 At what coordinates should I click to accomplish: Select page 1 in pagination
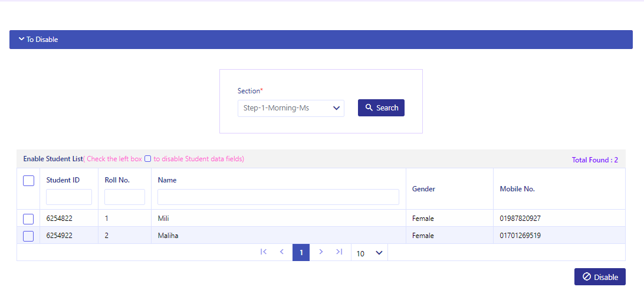[x=301, y=253]
